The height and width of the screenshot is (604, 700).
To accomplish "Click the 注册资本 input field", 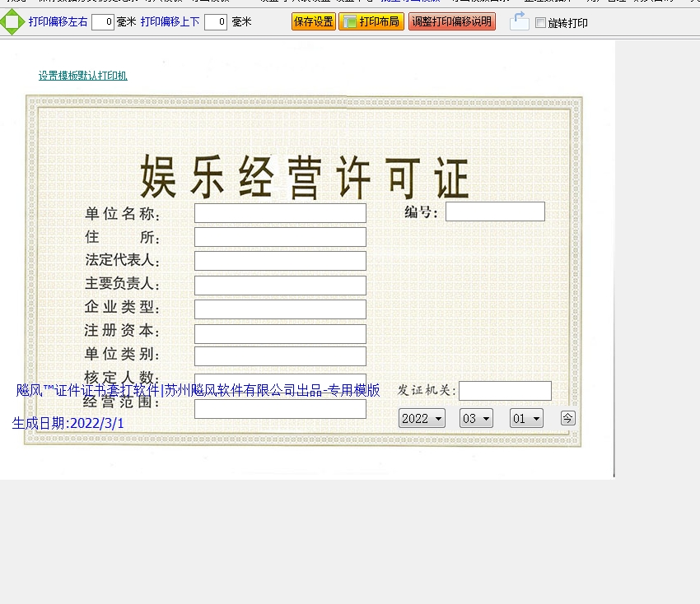I will [280, 333].
